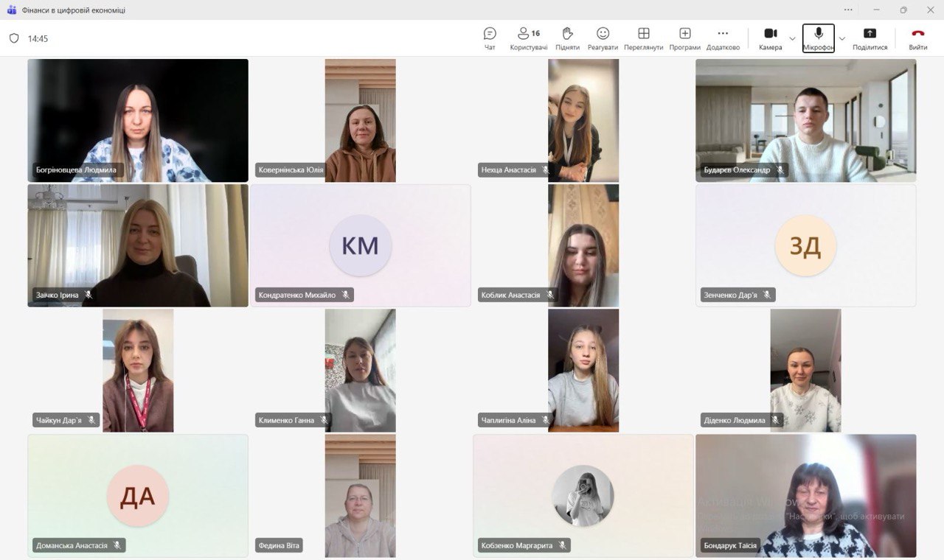Raise hand with Підняти icon
Viewport: 944px width, 560px height.
point(567,38)
